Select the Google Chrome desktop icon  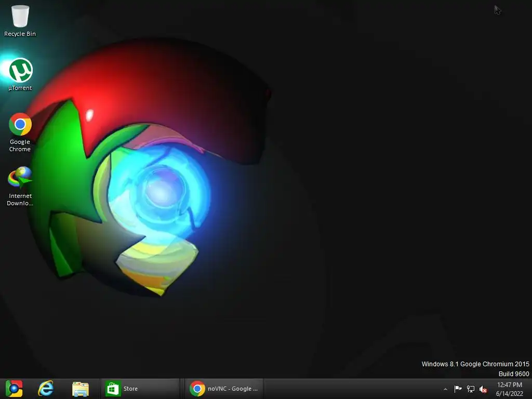(20, 132)
